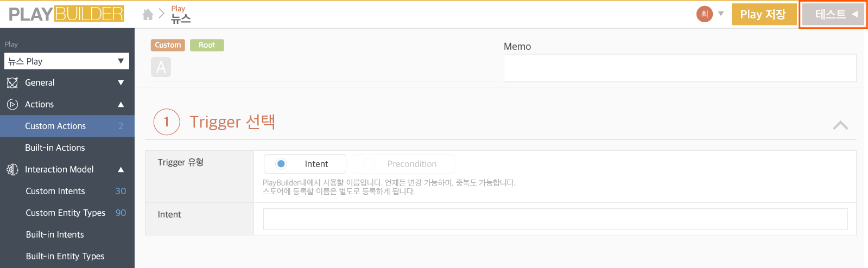Screen dimensions: 868x268
Task: Click the gray 'A' action icon
Action: pyautogui.click(x=161, y=67)
